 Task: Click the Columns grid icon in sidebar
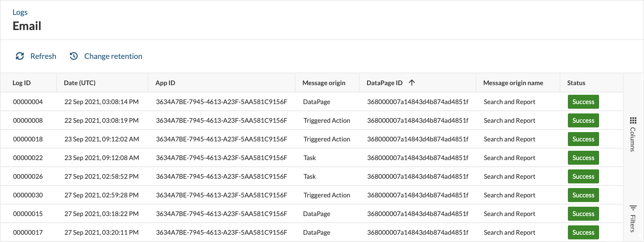(x=633, y=120)
